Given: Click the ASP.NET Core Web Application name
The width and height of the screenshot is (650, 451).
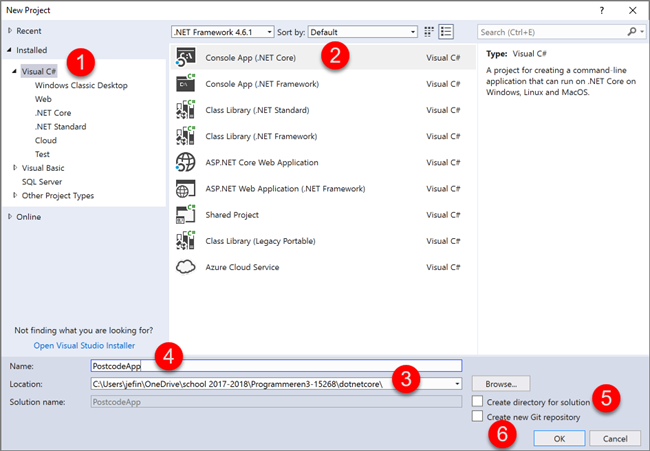Looking at the screenshot, I should point(262,162).
